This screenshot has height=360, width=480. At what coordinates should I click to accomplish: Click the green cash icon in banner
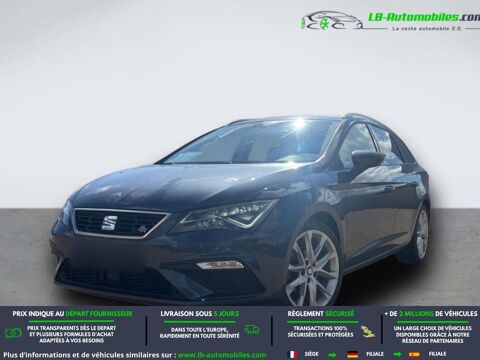(x=13, y=333)
